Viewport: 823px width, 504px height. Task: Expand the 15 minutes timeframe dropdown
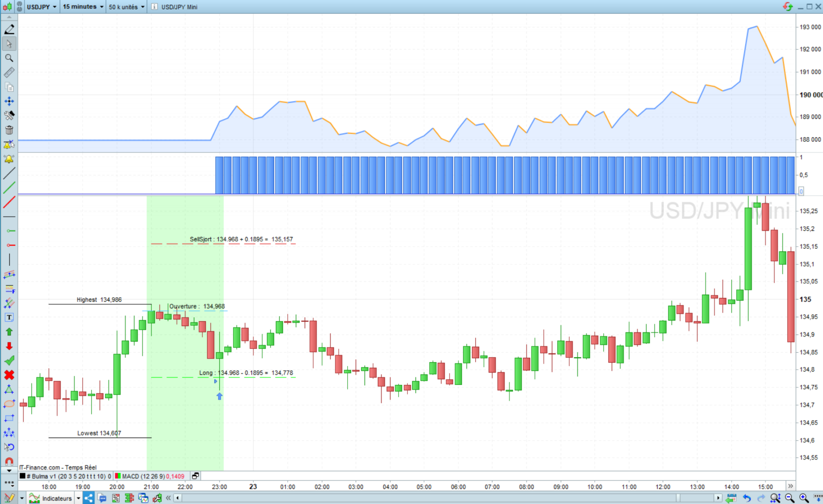(83, 7)
